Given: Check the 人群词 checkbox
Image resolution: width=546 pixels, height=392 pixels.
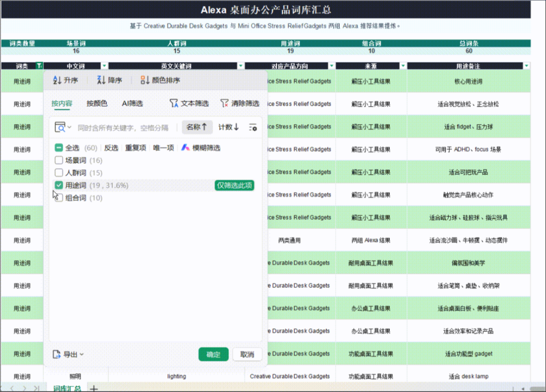Looking at the screenshot, I should tap(59, 173).
